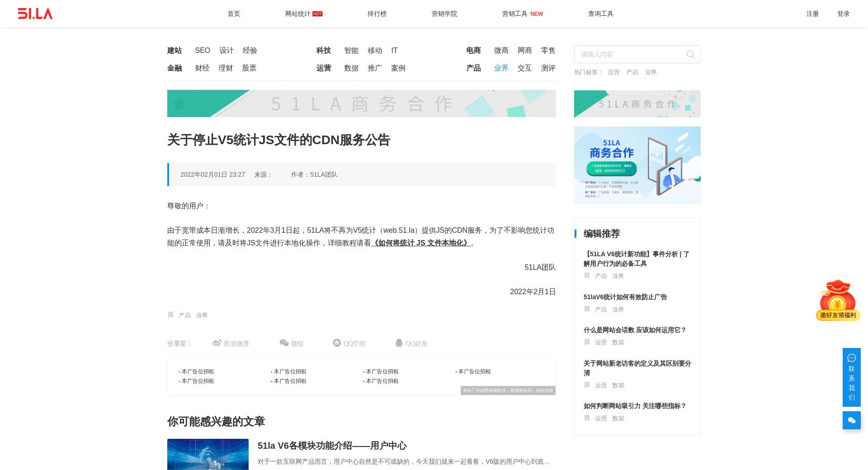Select the SEO category under 建站
The image size is (868, 470).
(203, 51)
